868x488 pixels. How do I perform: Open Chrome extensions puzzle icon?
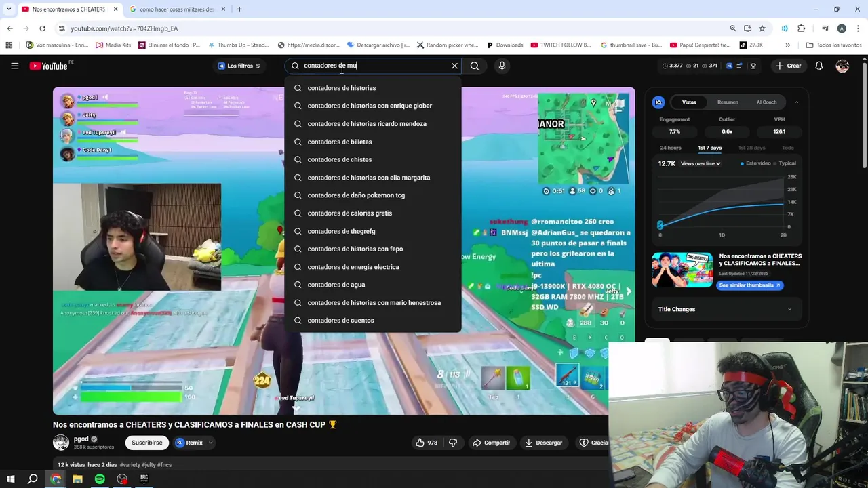click(x=802, y=28)
